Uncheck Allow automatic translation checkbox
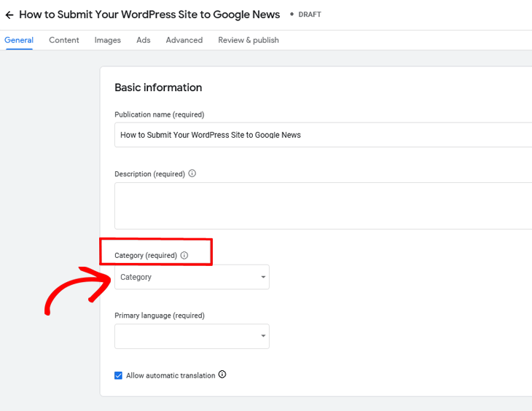This screenshot has height=411, width=532. click(x=118, y=375)
